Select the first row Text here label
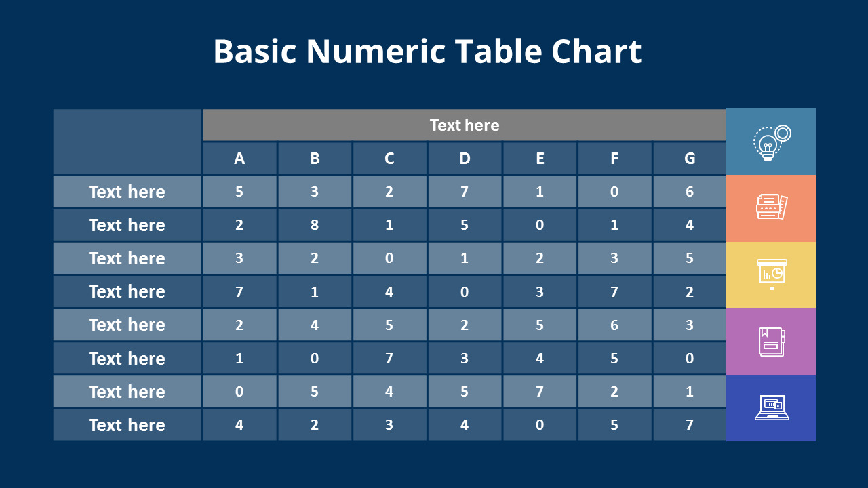The image size is (868, 488). 127,192
